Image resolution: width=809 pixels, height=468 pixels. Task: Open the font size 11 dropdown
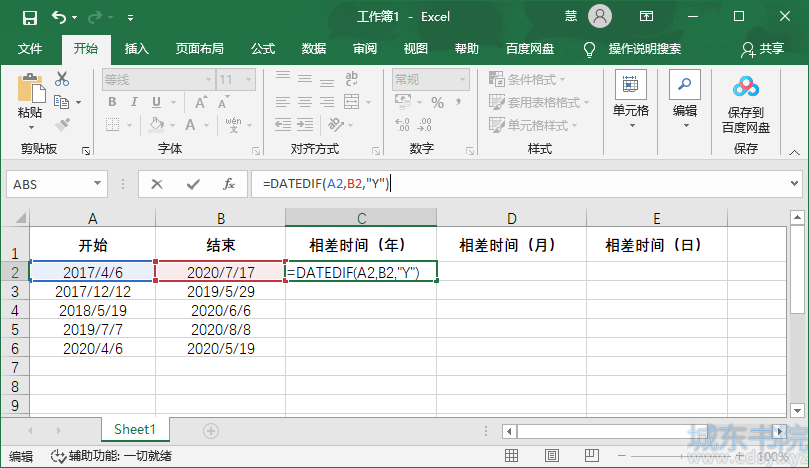click(249, 79)
